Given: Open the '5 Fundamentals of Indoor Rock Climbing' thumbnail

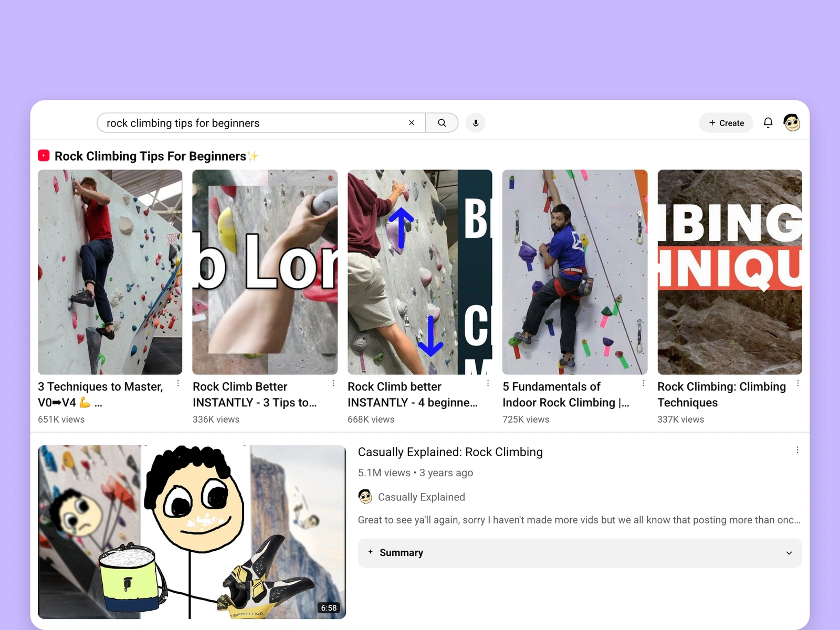Looking at the screenshot, I should tap(575, 272).
